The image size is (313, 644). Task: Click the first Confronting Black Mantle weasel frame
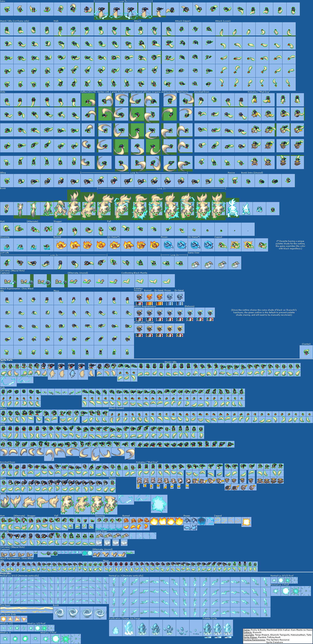tap(128, 281)
